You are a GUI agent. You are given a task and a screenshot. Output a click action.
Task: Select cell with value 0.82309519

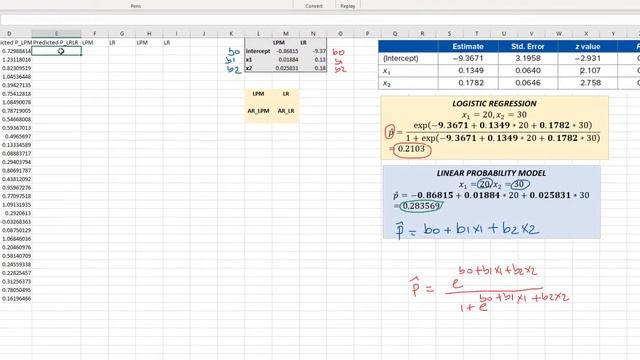pyautogui.click(x=16, y=68)
